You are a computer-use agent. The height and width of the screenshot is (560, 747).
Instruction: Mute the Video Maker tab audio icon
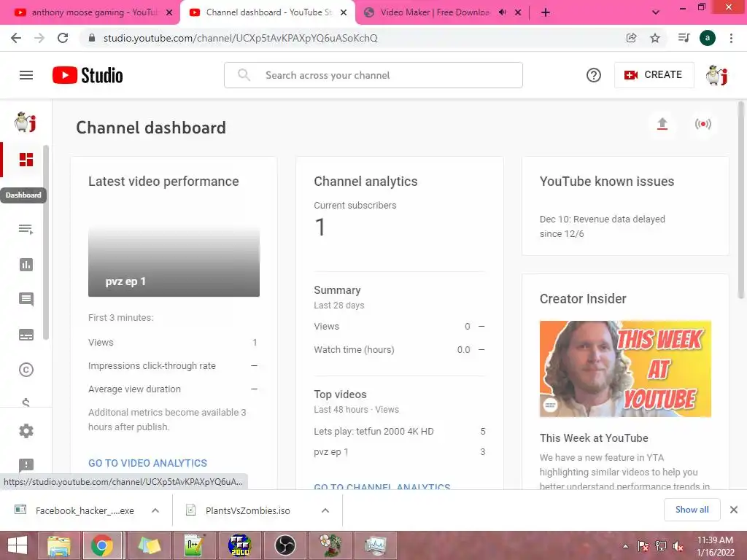click(x=502, y=12)
